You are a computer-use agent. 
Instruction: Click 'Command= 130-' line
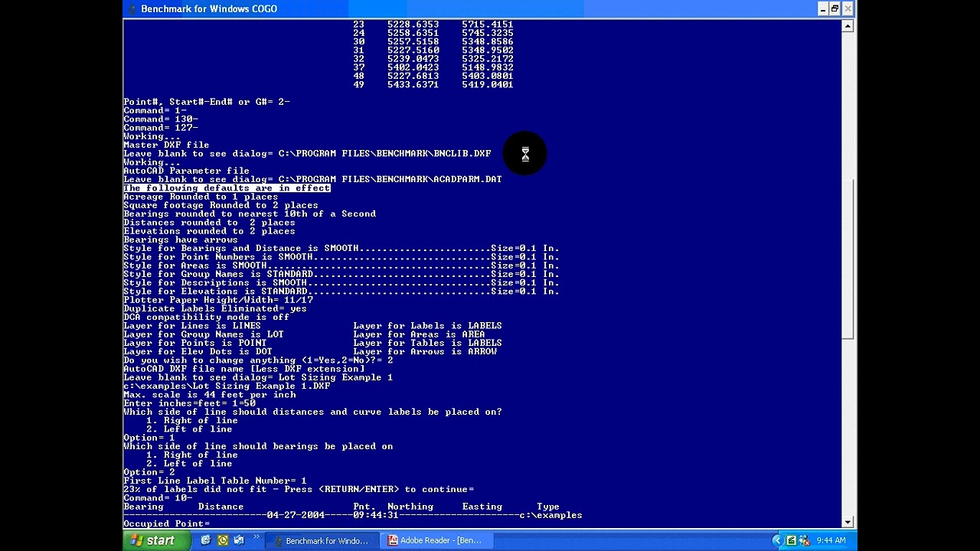161,119
